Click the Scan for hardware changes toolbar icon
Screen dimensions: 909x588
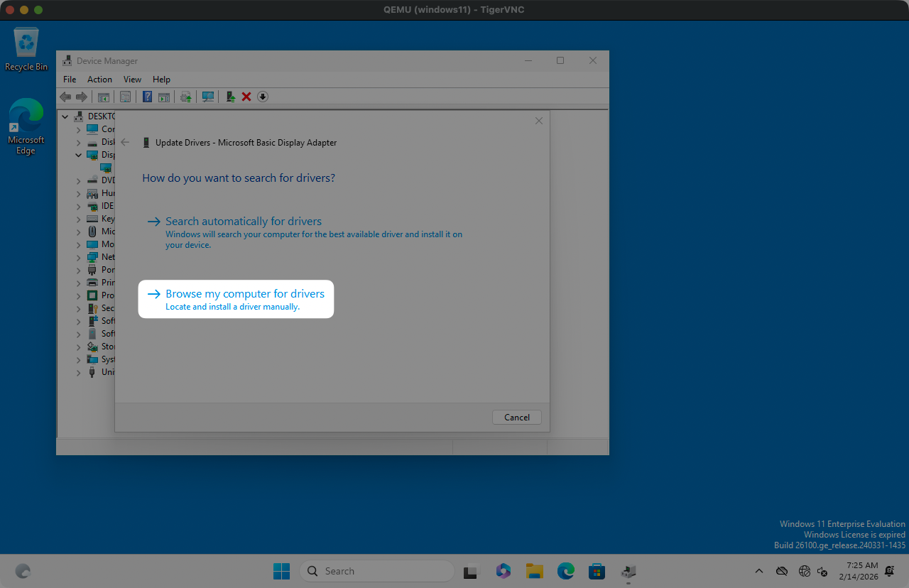tap(208, 97)
